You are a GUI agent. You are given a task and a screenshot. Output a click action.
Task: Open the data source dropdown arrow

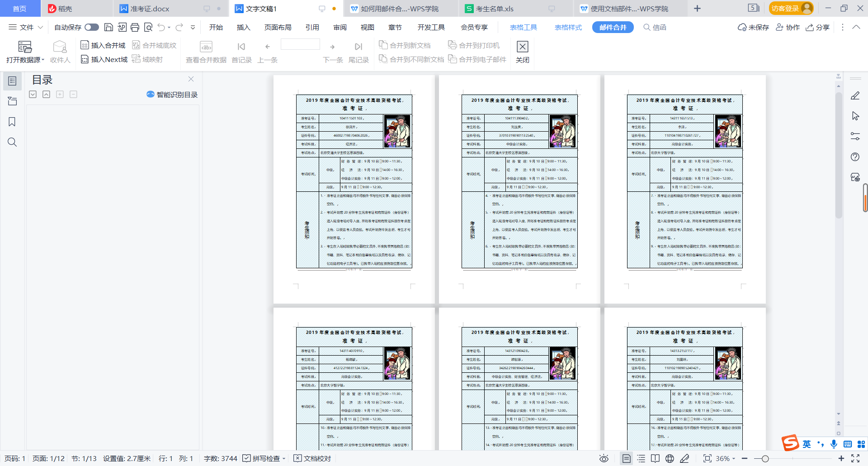(43, 60)
